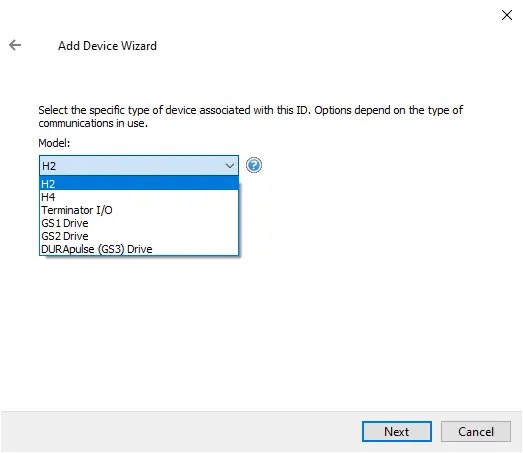Select DURApulse (GS3) Drive option

coord(139,249)
